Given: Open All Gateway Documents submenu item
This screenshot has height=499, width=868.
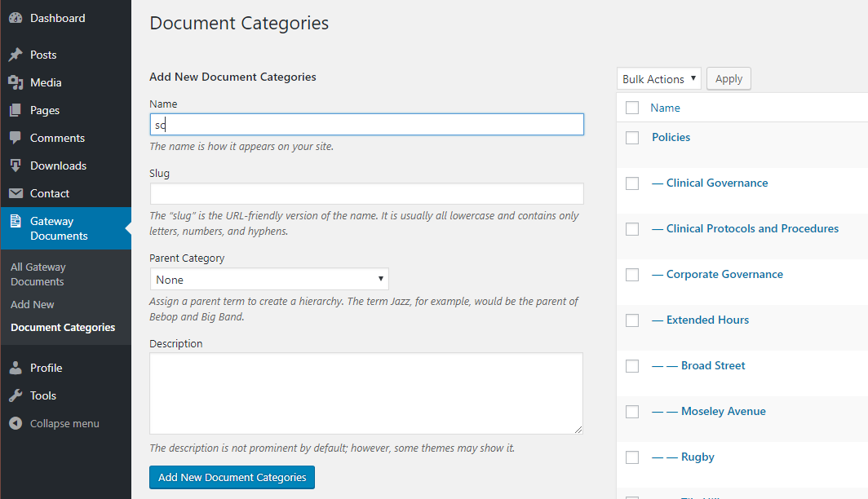Looking at the screenshot, I should tap(38, 274).
